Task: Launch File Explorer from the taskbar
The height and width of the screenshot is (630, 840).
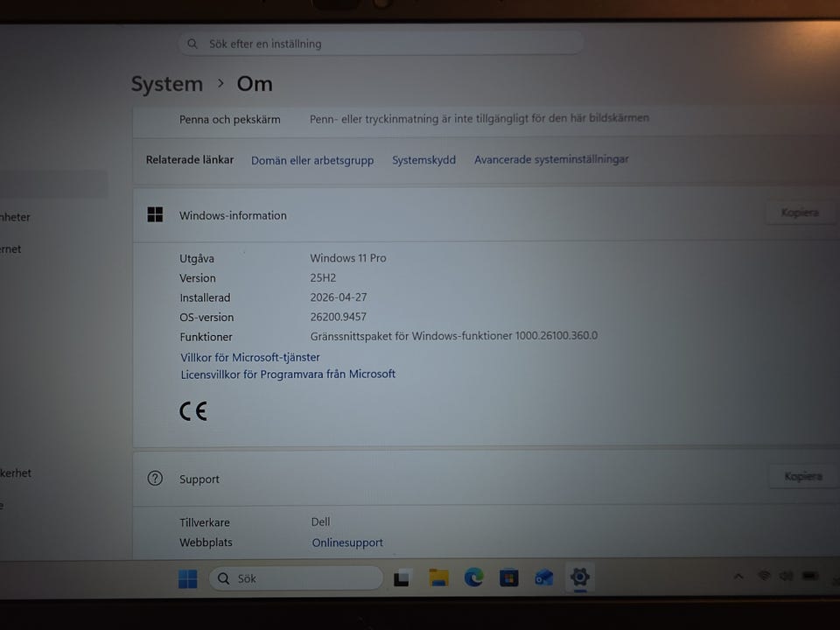Action: point(438,578)
